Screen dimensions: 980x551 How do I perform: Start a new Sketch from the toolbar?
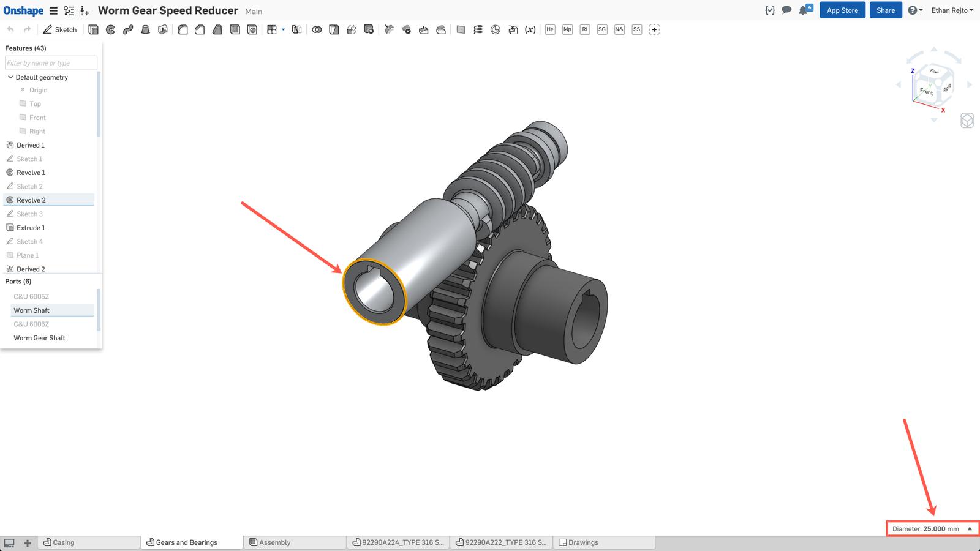point(60,29)
